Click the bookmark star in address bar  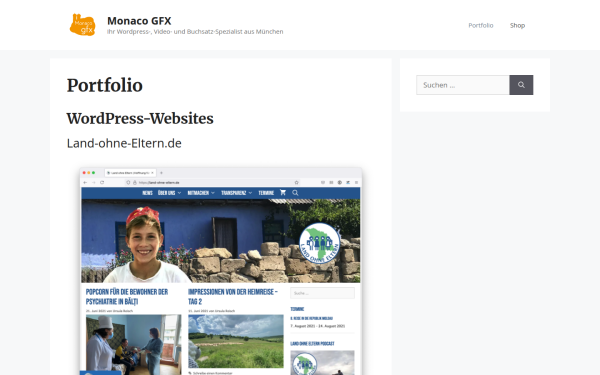pyautogui.click(x=296, y=183)
